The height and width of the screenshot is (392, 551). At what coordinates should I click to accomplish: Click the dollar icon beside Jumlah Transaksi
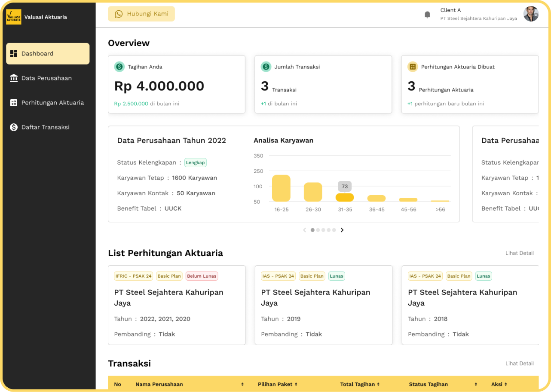coord(266,67)
